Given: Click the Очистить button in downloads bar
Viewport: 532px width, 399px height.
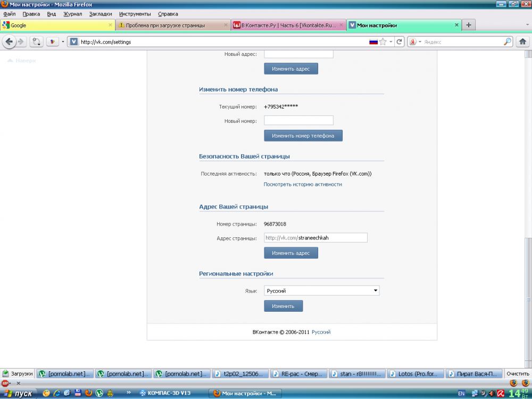Looking at the screenshot, I should [518, 373].
